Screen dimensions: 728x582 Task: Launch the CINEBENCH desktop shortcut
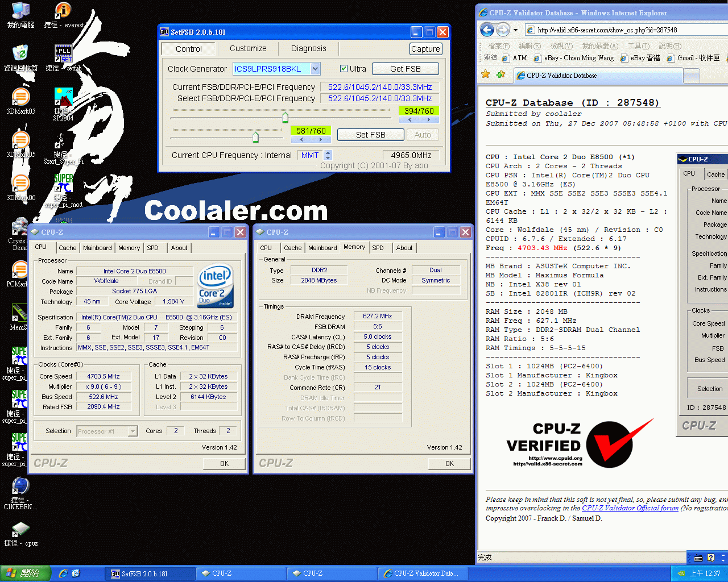[20, 493]
